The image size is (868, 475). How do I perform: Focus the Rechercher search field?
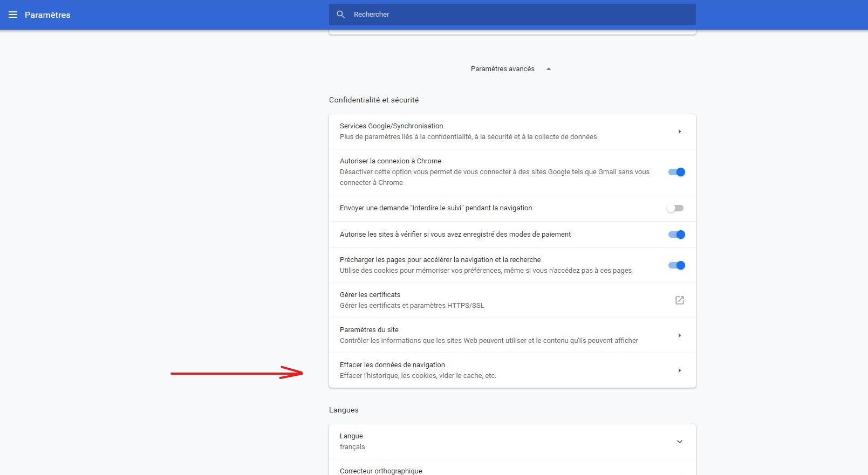click(x=512, y=15)
